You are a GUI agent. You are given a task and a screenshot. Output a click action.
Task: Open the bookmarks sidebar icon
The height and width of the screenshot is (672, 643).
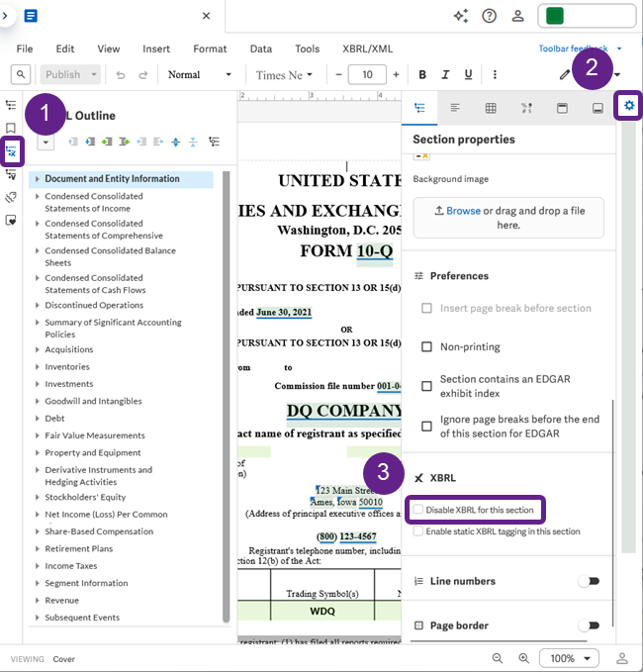(x=11, y=128)
